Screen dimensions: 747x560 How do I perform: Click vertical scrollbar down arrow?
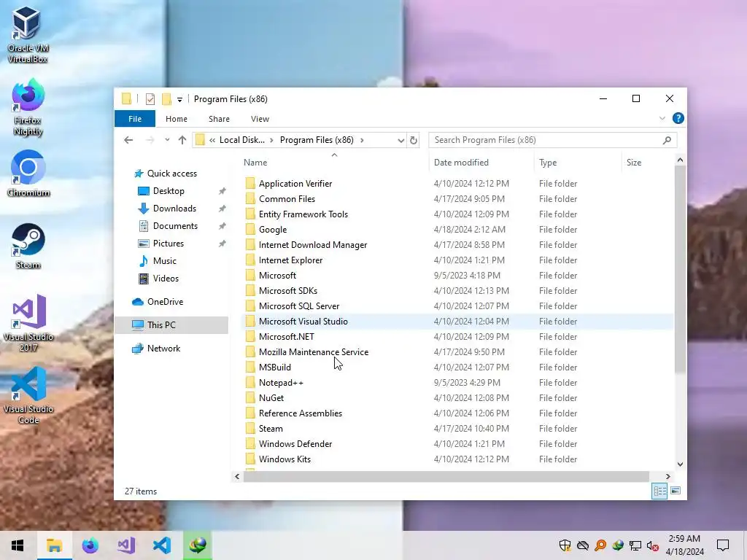(680, 464)
